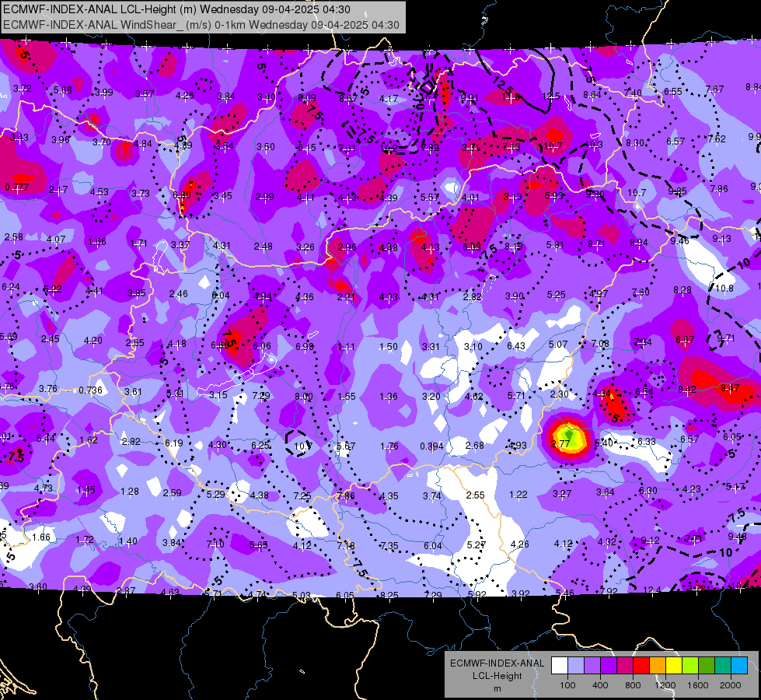The width and height of the screenshot is (761, 700).
Task: Click the grid value 6.19
Action: (x=174, y=443)
